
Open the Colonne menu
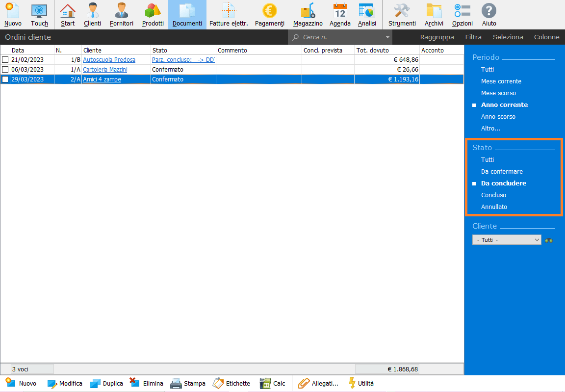(546, 37)
